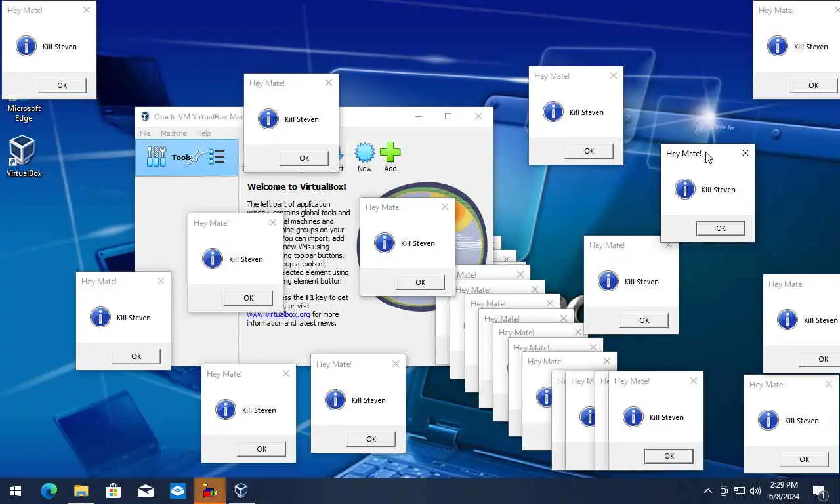Open the notification center icon

(820, 491)
